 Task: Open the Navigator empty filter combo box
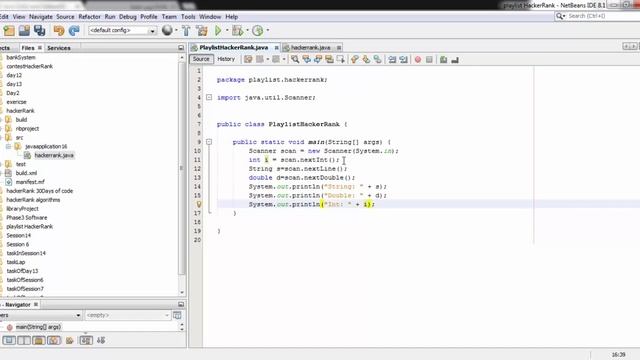127,315
